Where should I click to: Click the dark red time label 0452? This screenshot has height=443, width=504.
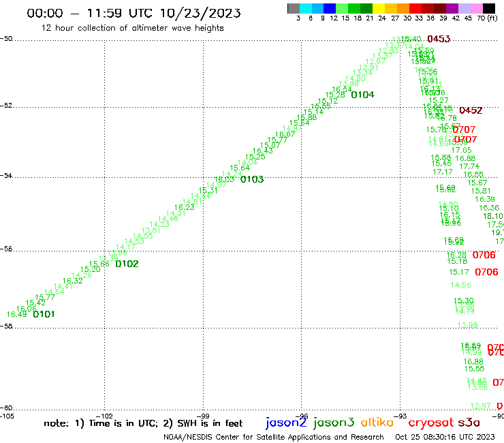pyautogui.click(x=471, y=110)
